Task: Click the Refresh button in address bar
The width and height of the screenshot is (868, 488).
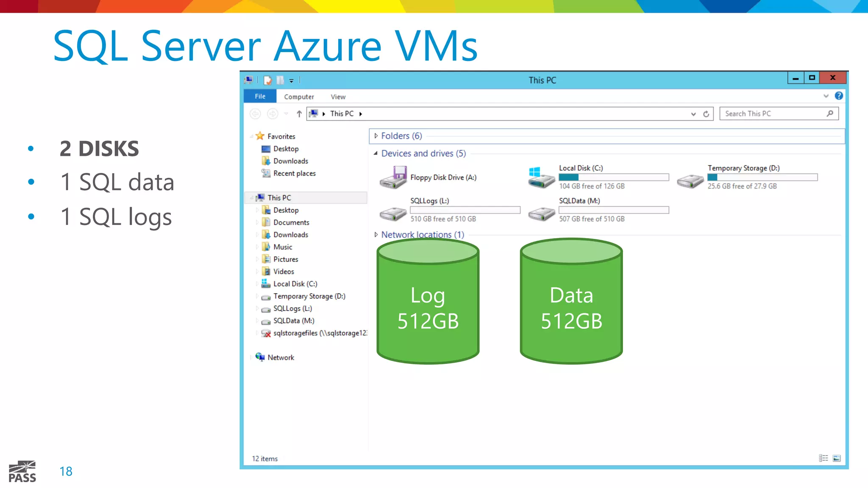Action: [706, 114]
